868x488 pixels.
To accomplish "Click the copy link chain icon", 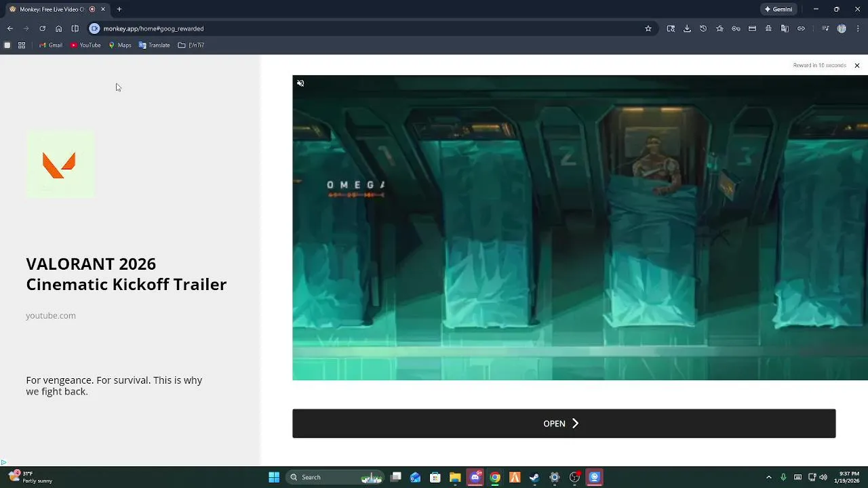I will tap(801, 28).
